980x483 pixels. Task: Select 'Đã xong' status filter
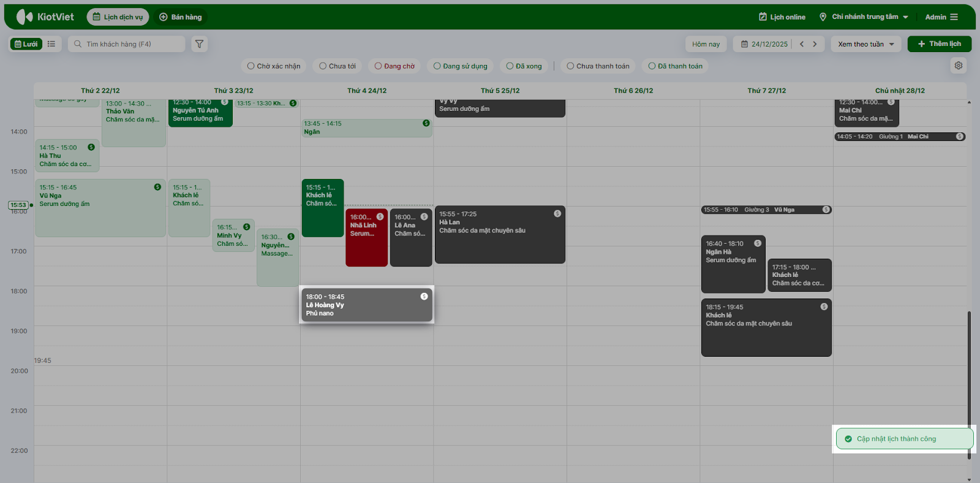(524, 66)
